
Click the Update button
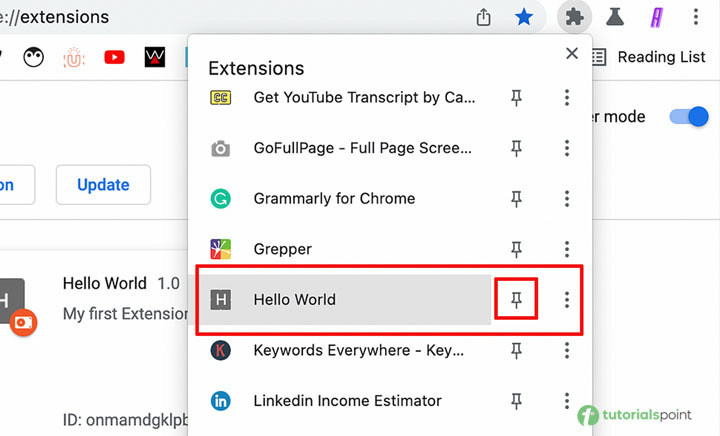pyautogui.click(x=103, y=185)
